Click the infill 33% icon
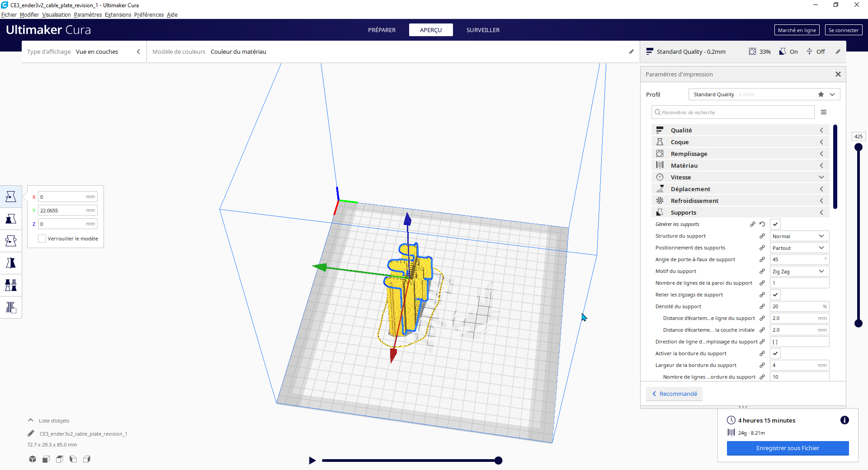 pos(752,52)
